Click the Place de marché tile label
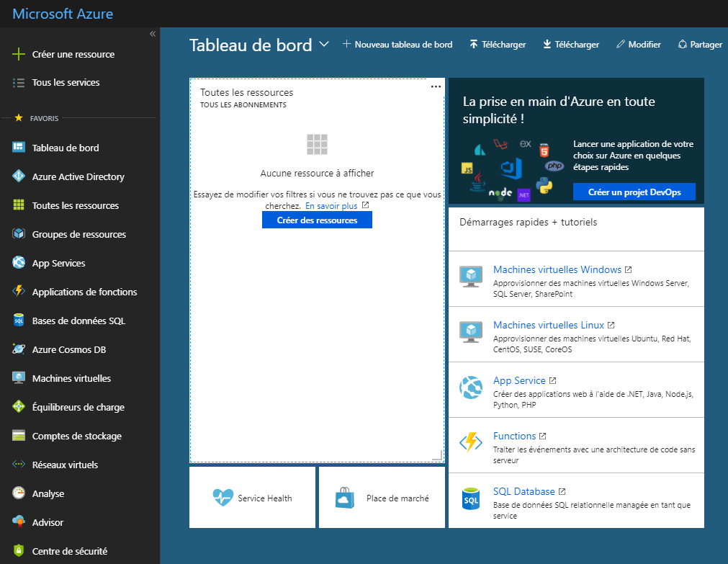Screen dimensions: 728x564 [397, 498]
